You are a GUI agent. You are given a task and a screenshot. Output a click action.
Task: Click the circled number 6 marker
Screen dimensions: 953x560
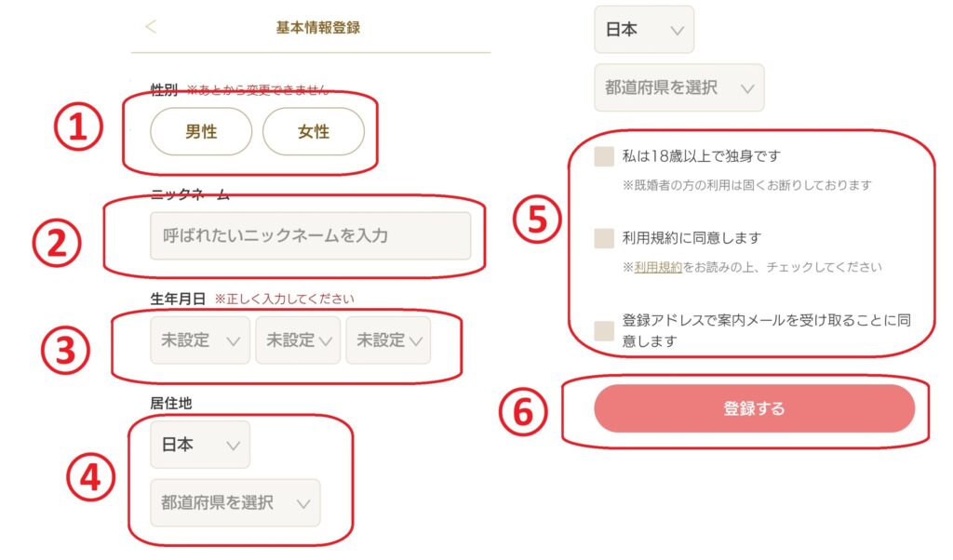click(522, 411)
